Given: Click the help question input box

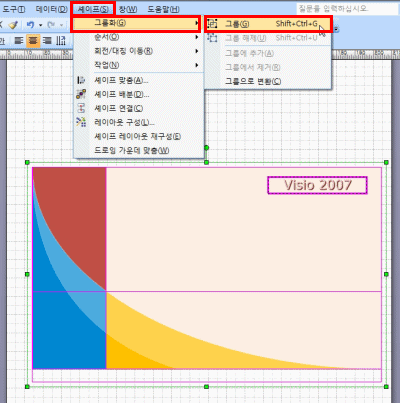Looking at the screenshot, I should point(347,8).
